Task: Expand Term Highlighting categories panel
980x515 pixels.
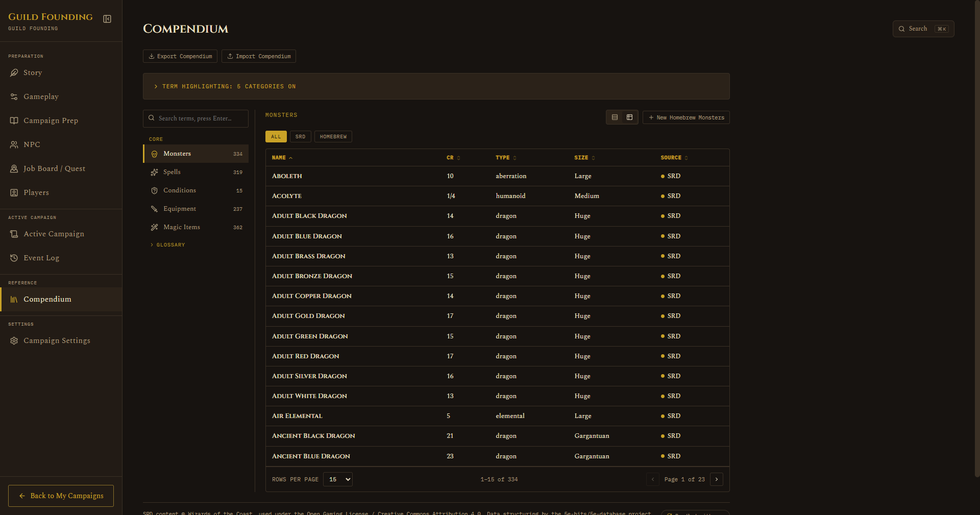Action: pos(436,86)
